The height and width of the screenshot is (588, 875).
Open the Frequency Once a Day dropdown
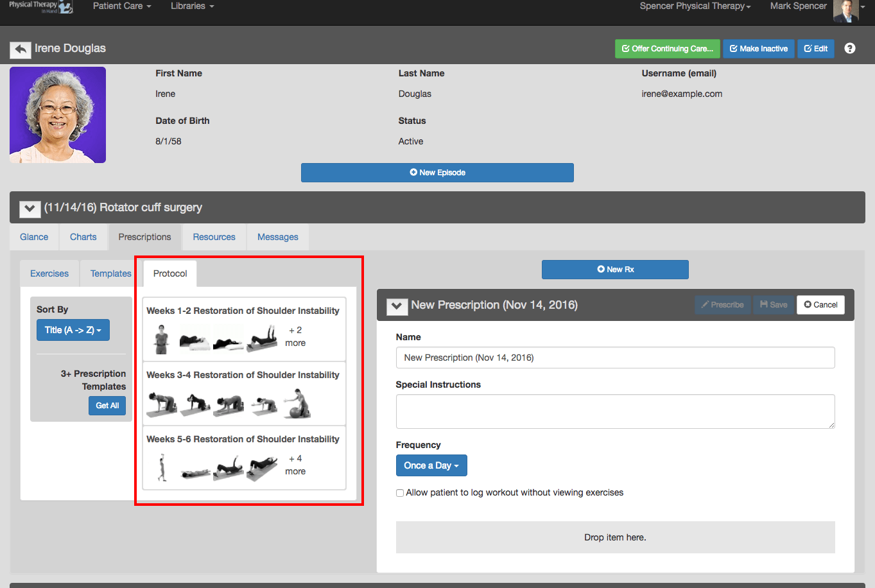(431, 465)
